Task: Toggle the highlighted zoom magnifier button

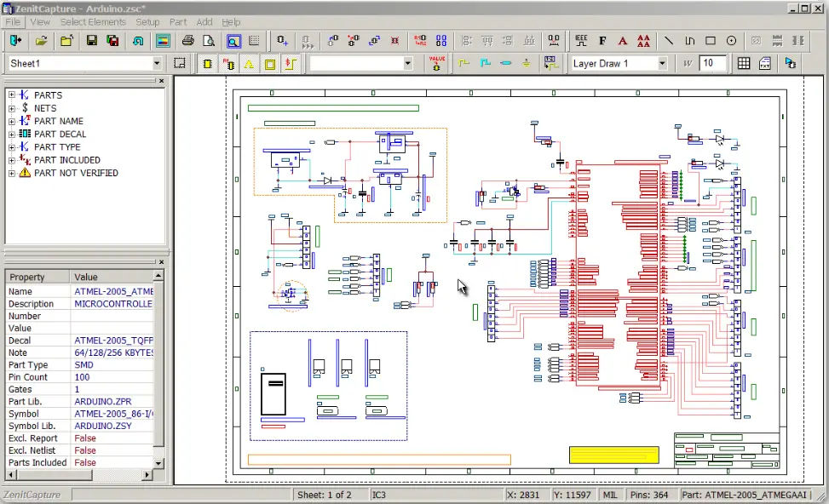Action: tap(233, 41)
